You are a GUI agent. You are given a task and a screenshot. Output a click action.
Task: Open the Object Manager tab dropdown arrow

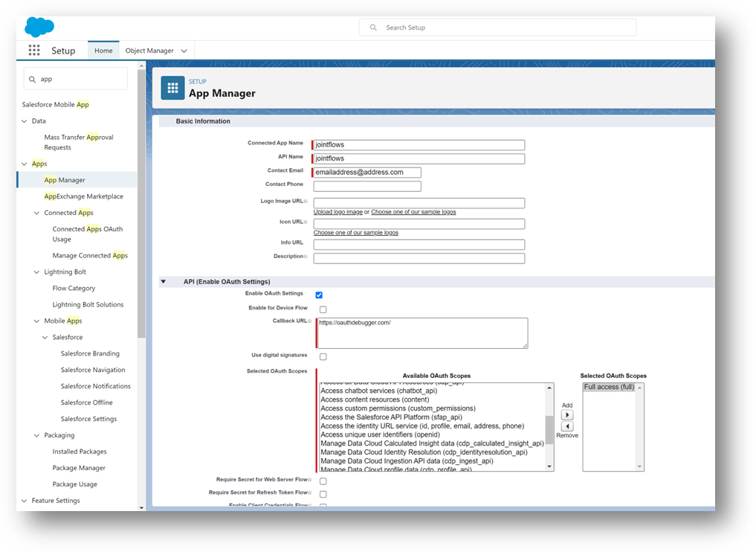(x=184, y=51)
